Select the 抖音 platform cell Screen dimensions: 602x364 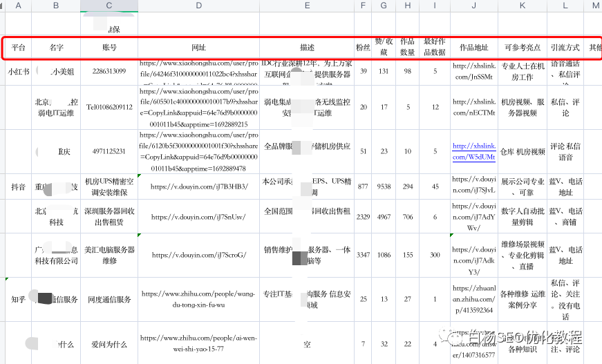[18, 186]
